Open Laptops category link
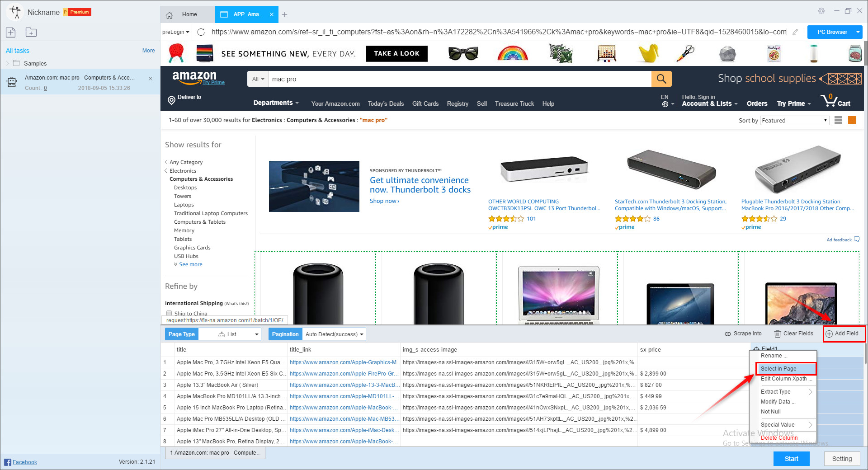 (184, 205)
